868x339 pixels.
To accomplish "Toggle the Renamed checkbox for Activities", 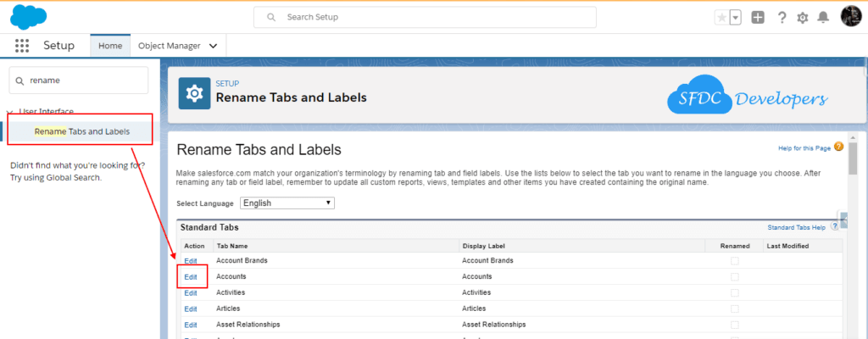I will (735, 292).
